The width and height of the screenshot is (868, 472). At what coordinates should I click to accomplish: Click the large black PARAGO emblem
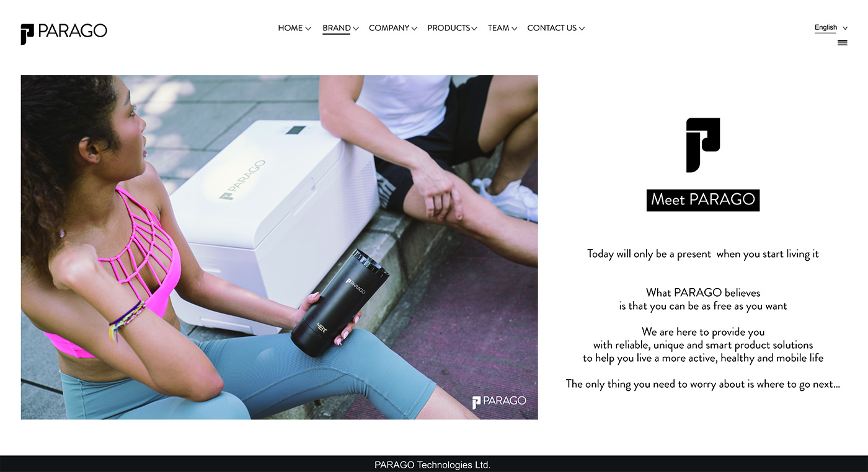pos(703,145)
